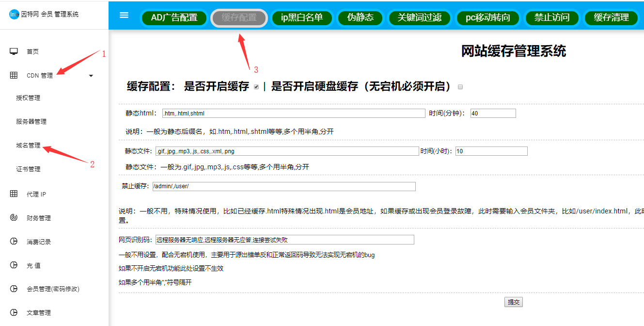The width and height of the screenshot is (644, 326).
Task: Click the grid icon beside CDN 管理
Action: point(14,75)
